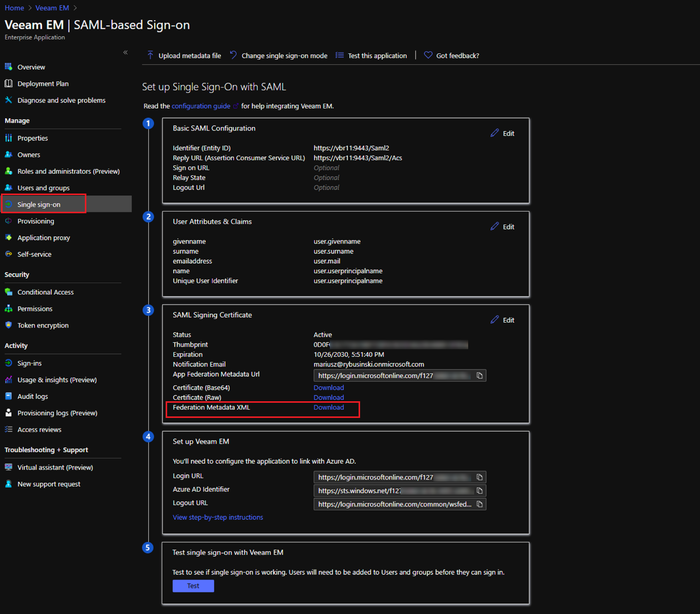The width and height of the screenshot is (700, 614).
Task: Click Change single sign-on mode
Action: [x=278, y=56]
